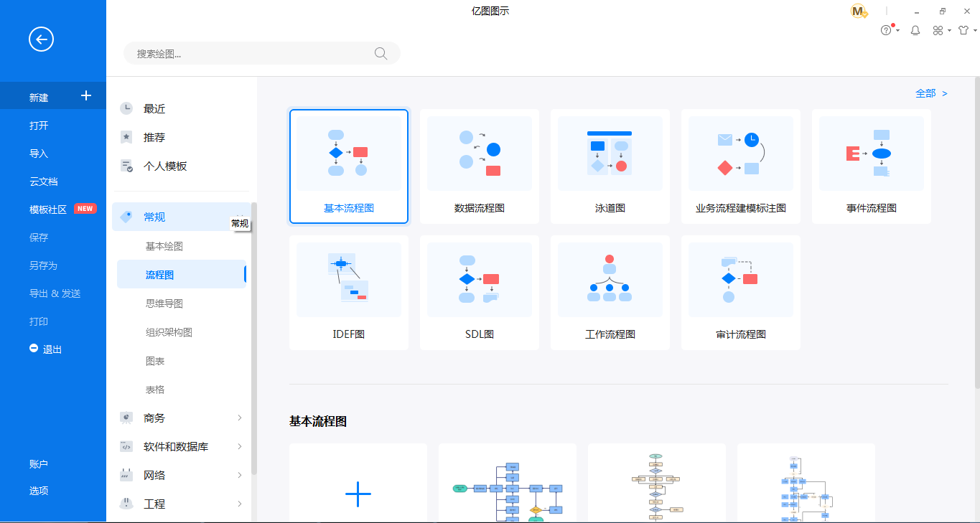The height and width of the screenshot is (523, 980).
Task: Select the 审计流程图 template card
Action: click(x=741, y=293)
